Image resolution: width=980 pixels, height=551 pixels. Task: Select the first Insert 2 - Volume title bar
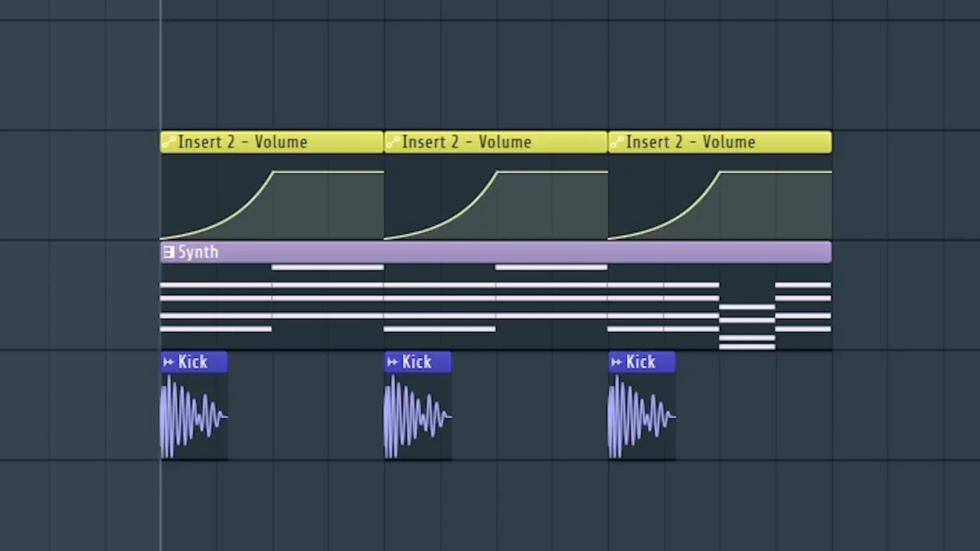272,142
